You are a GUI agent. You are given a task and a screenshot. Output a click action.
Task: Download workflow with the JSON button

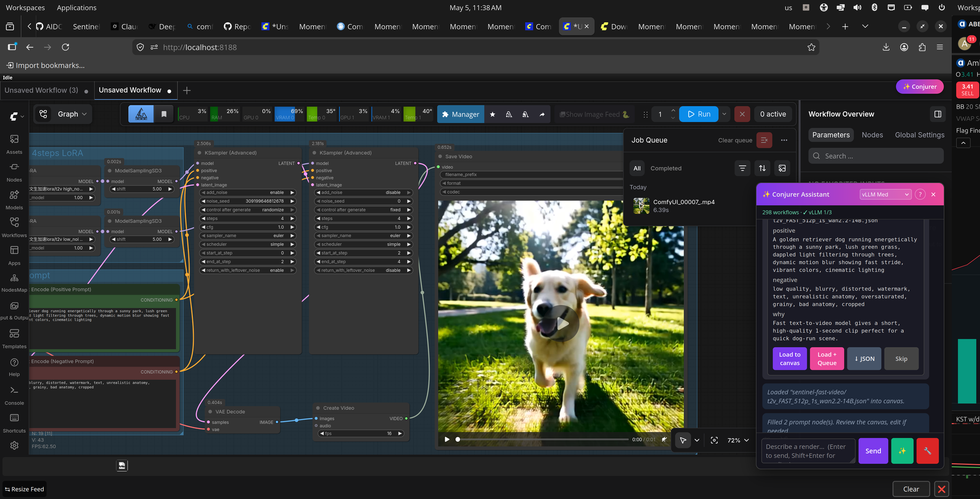(864, 359)
